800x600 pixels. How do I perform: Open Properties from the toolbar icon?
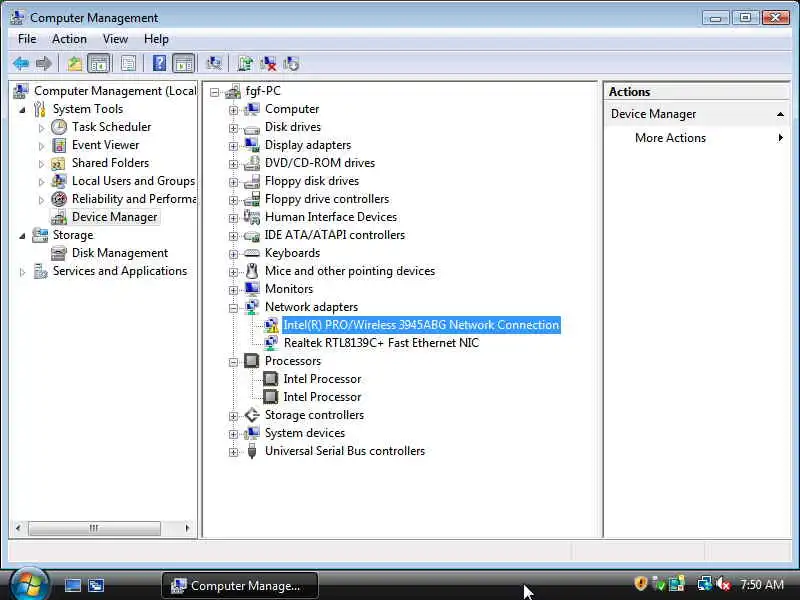coord(129,64)
